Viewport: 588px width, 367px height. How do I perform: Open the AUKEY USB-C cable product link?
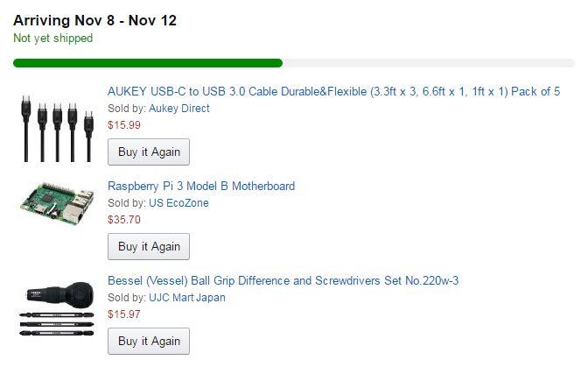333,91
